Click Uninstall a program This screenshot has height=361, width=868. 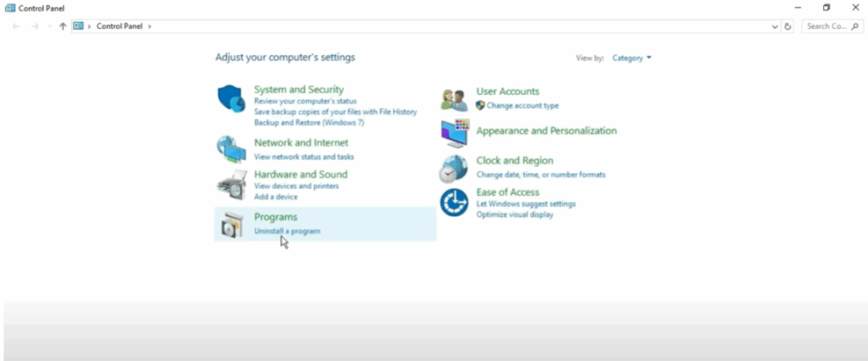[x=287, y=230]
